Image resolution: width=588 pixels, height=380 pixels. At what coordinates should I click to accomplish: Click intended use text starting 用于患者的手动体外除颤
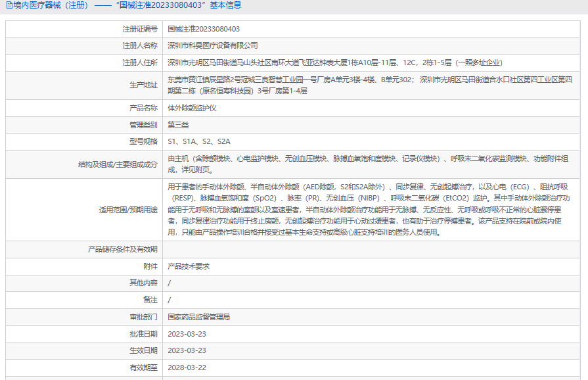point(369,210)
